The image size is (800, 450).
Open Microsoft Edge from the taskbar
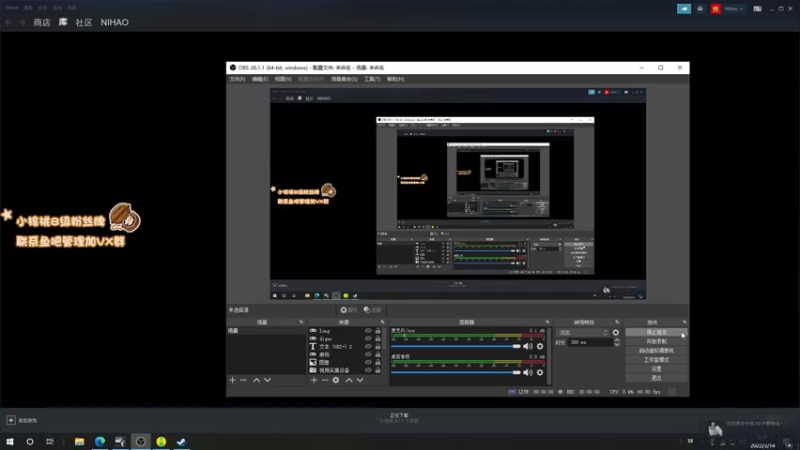[x=100, y=442]
